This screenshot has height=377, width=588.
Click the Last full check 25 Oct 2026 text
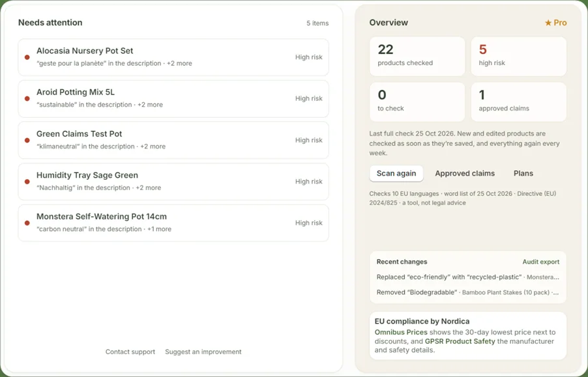(x=464, y=143)
